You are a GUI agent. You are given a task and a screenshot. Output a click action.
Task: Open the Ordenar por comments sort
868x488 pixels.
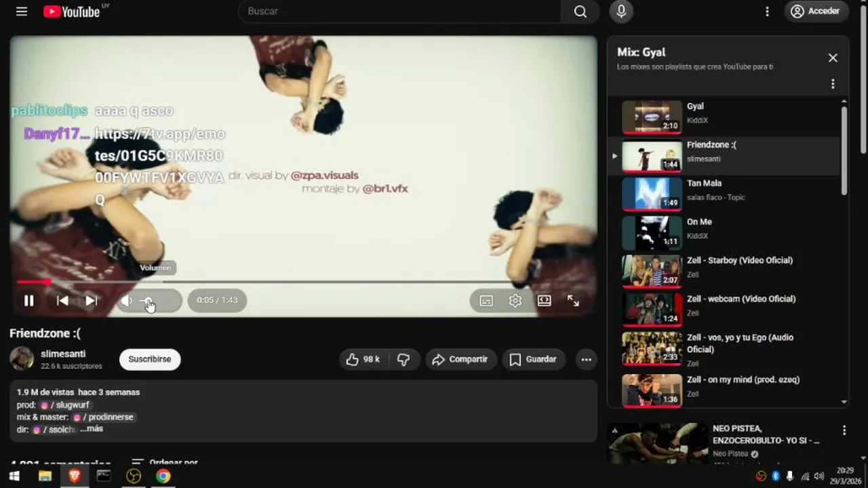165,462
